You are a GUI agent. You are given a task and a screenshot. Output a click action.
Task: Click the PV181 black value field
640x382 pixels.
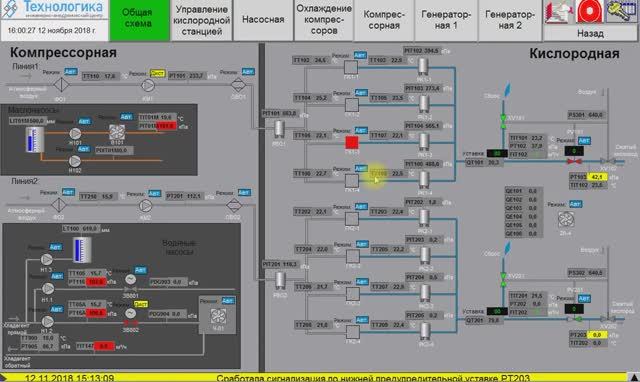click(x=573, y=151)
